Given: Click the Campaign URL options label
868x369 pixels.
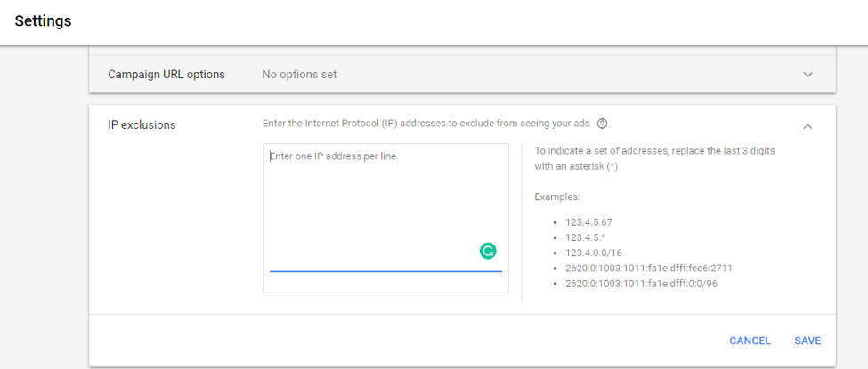Looking at the screenshot, I should (166, 75).
